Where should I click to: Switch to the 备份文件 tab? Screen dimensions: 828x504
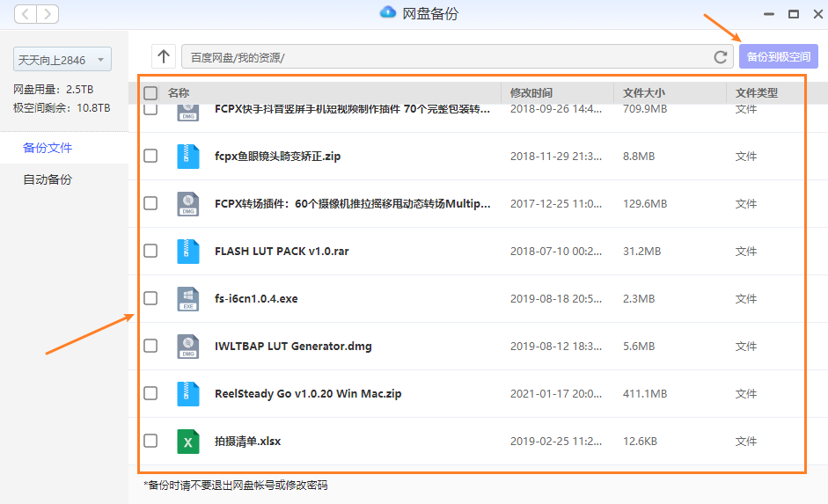(48, 148)
